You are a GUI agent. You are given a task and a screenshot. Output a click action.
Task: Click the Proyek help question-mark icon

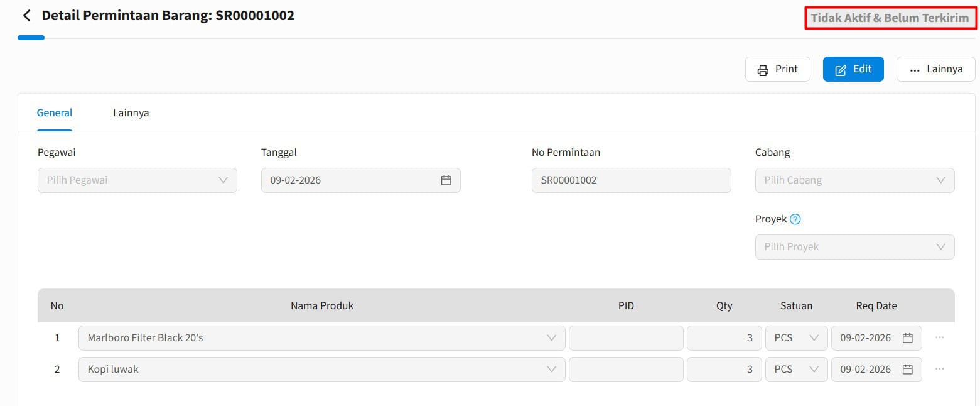[795, 219]
